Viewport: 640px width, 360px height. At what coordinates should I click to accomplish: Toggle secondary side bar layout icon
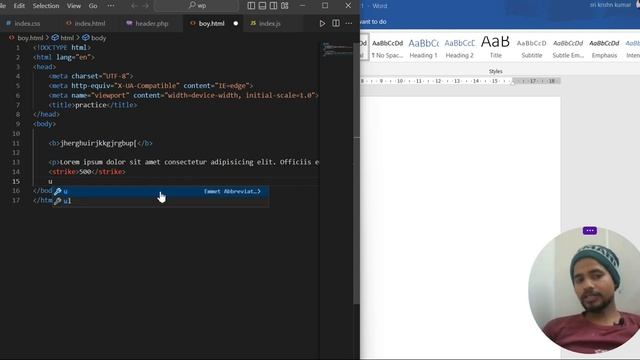click(x=273, y=6)
